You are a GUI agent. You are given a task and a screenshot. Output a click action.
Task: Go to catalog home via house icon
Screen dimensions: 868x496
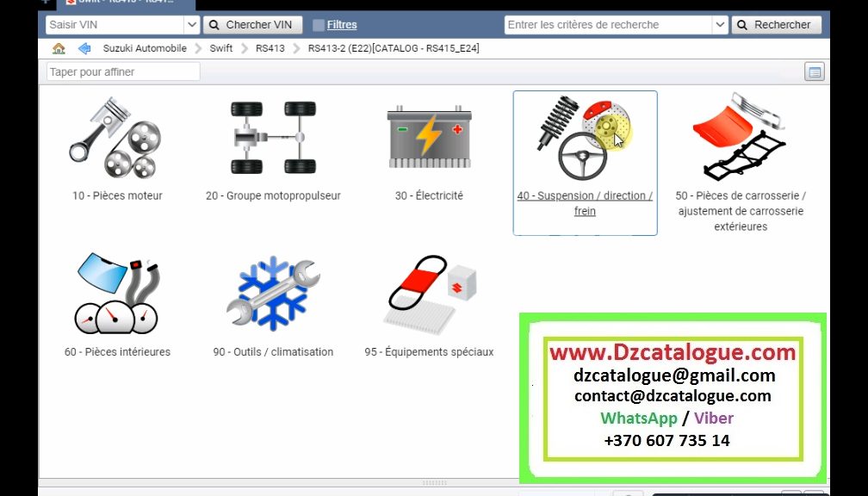pyautogui.click(x=59, y=48)
